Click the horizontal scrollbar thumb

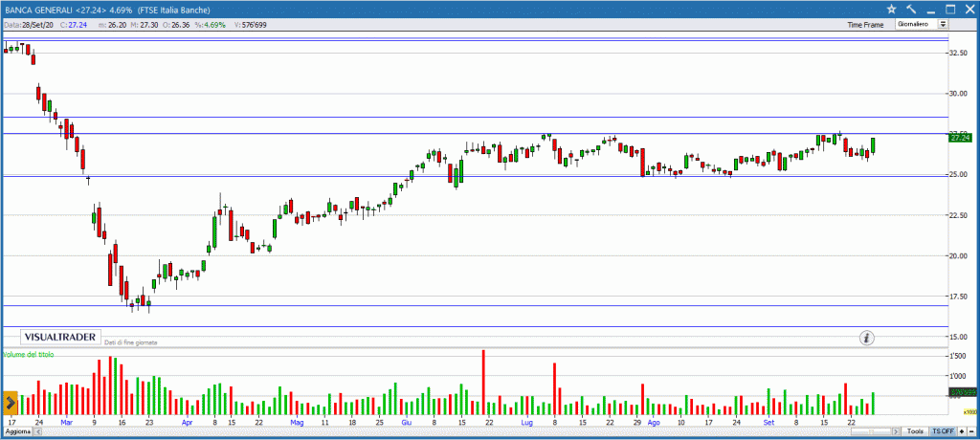pyautogui.click(x=872, y=431)
